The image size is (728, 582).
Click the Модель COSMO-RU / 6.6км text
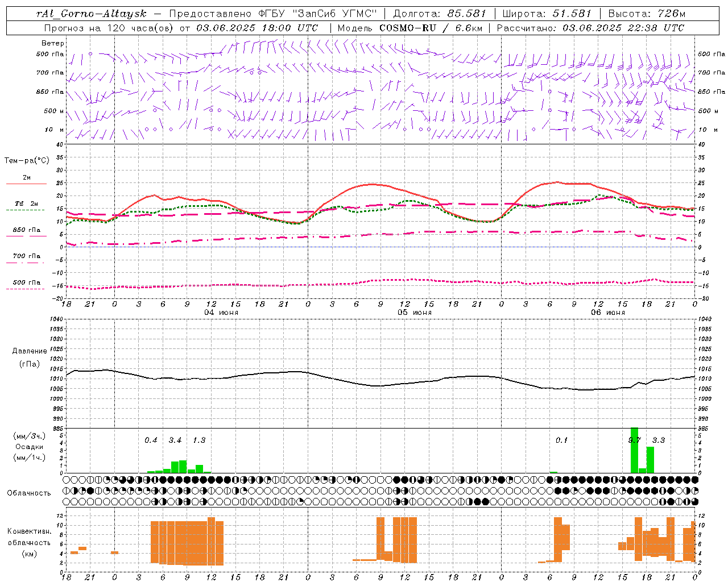(410, 28)
